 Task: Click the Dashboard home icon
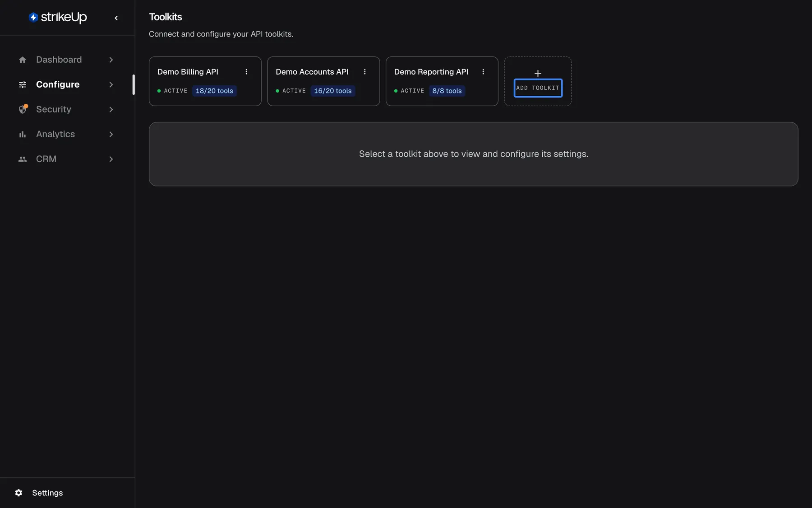point(23,60)
